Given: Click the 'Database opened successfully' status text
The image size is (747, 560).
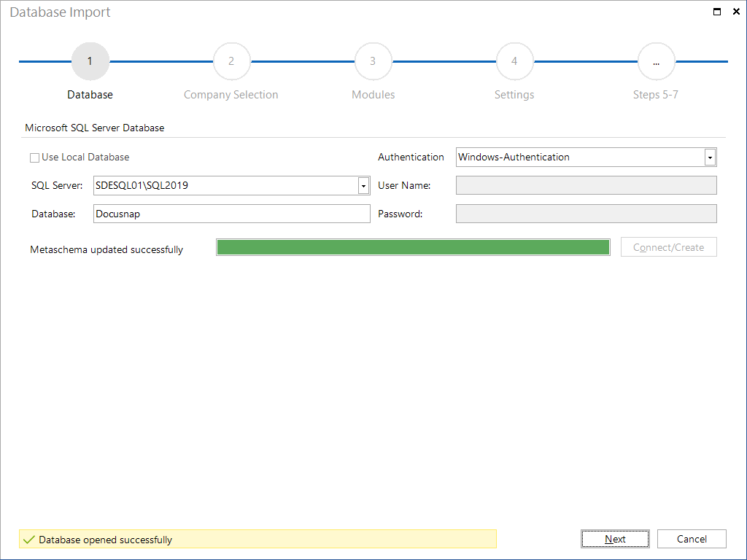Looking at the screenshot, I should click(105, 540).
